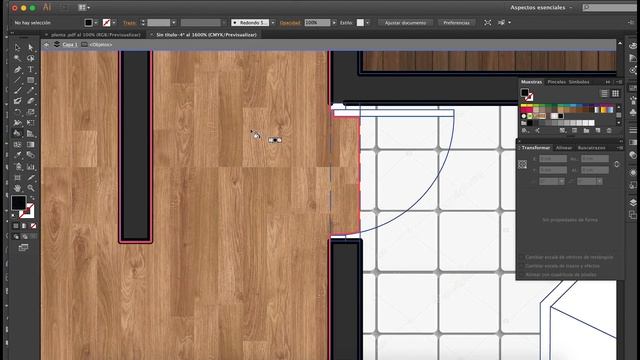Select the Free Transform tool

[31, 122]
